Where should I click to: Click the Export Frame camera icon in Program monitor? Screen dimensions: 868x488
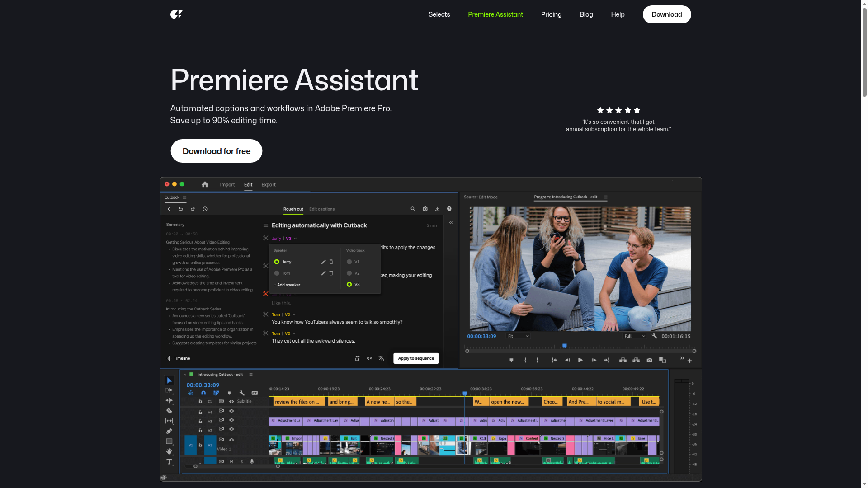click(x=650, y=360)
